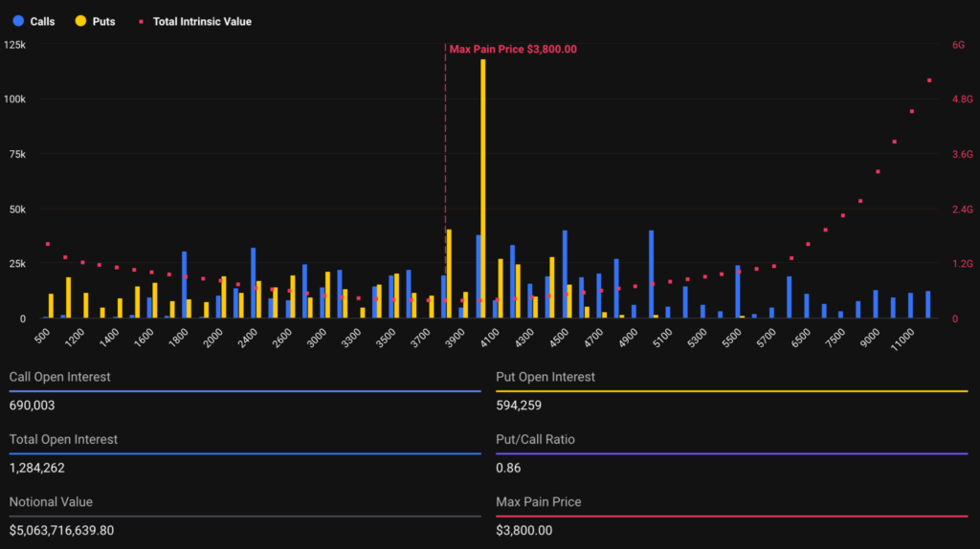Click the yellow Puts legend circle
This screenshot has height=549, width=980.
tap(79, 21)
